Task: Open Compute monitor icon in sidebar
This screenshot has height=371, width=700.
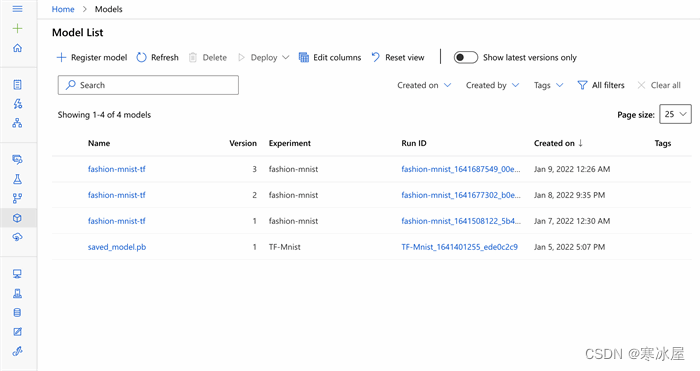Action: [x=17, y=274]
